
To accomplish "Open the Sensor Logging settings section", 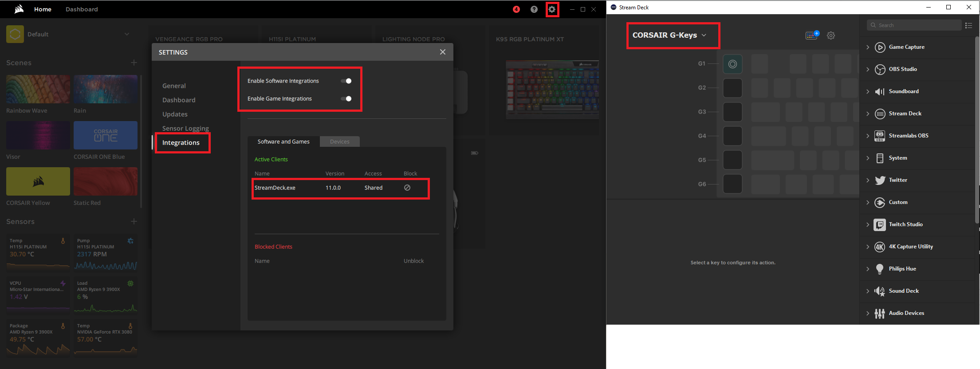I will (x=185, y=128).
